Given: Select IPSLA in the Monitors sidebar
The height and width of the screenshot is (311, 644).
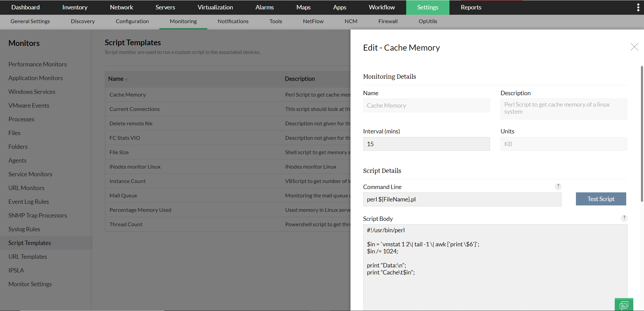Looking at the screenshot, I should 16,270.
